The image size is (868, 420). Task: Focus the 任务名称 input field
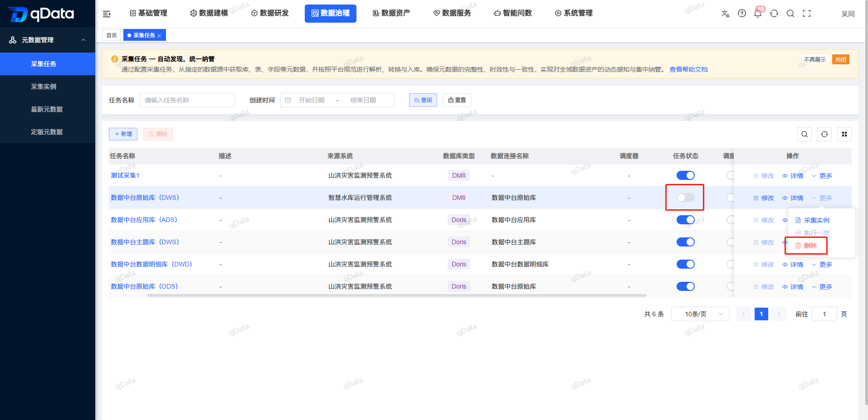click(187, 100)
